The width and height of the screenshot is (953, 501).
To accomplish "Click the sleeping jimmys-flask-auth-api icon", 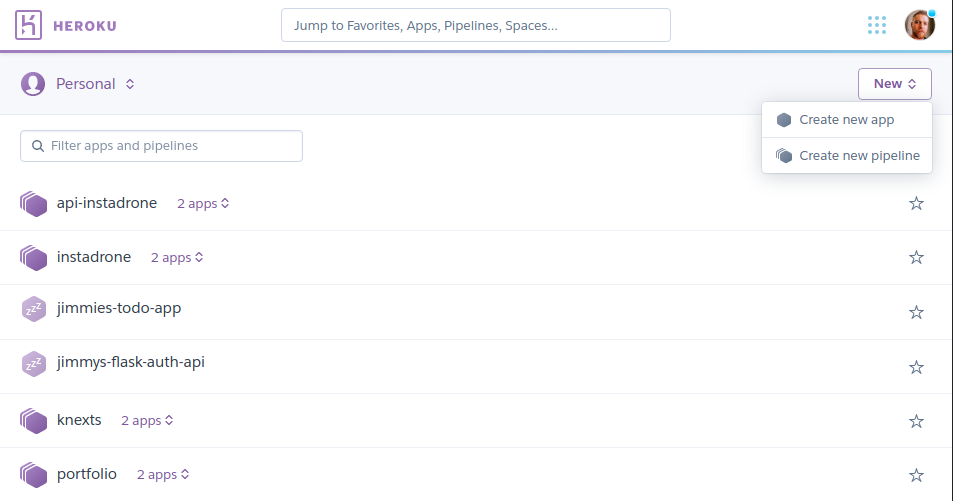I will [x=34, y=363].
